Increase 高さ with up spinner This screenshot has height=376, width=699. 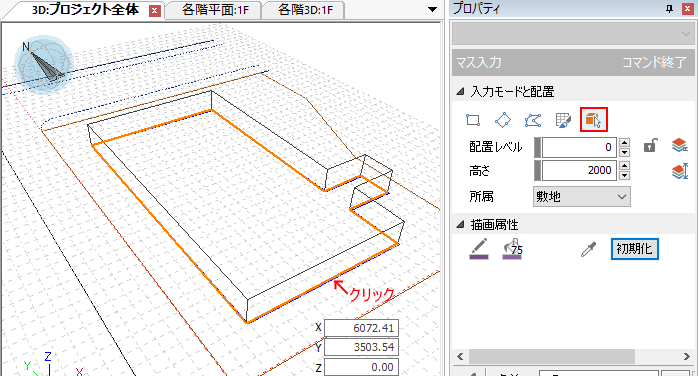click(625, 166)
